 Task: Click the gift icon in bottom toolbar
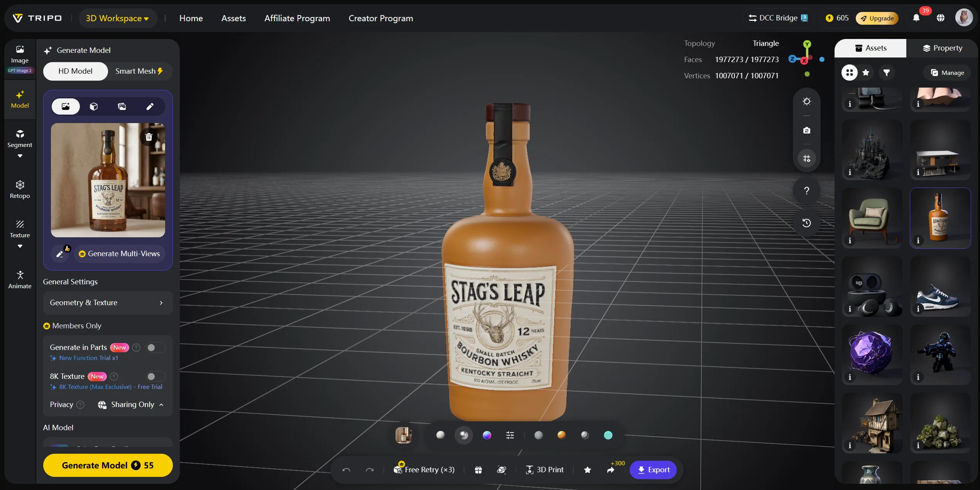(x=478, y=470)
